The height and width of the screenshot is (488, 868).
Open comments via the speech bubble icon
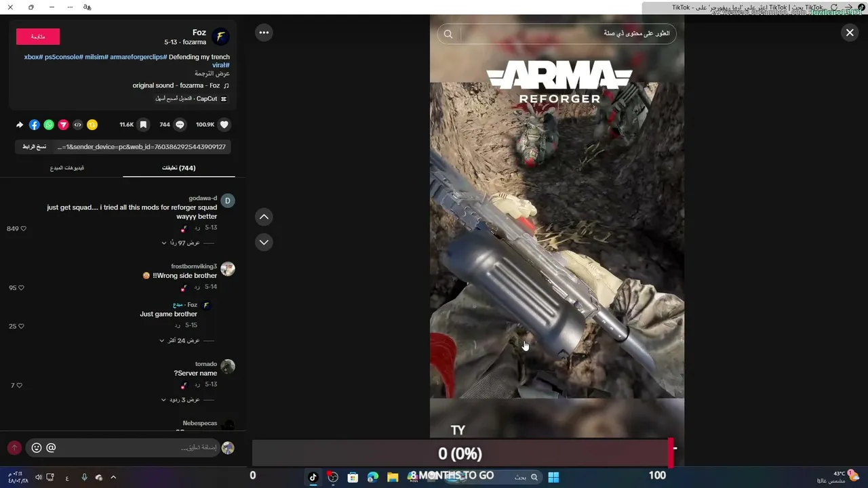(180, 125)
